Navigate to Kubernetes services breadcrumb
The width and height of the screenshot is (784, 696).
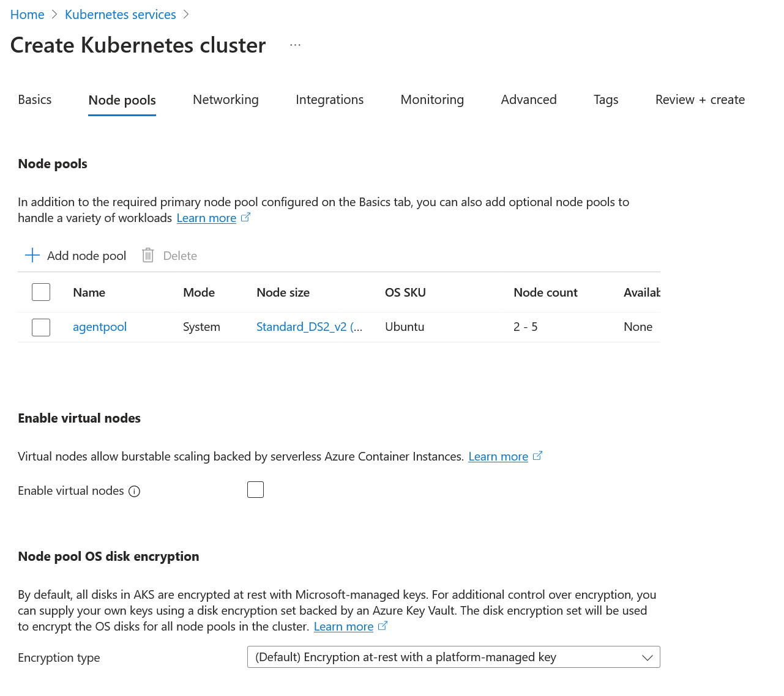click(x=121, y=15)
